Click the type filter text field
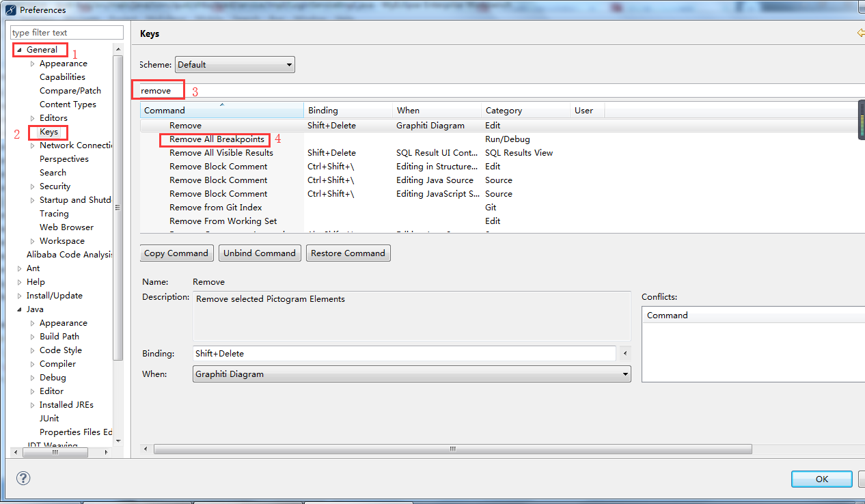This screenshot has width=865, height=504. tap(66, 32)
